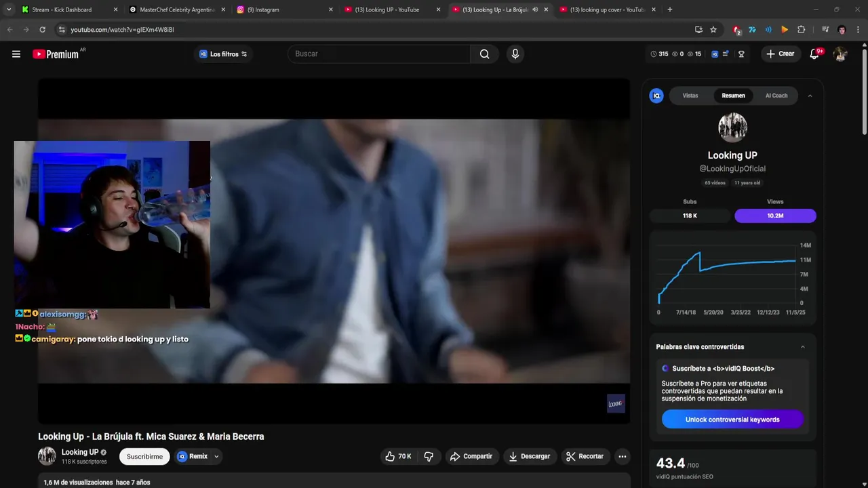Viewport: 868px width, 488px height.
Task: Click the search magnifier button
Action: [484, 54]
